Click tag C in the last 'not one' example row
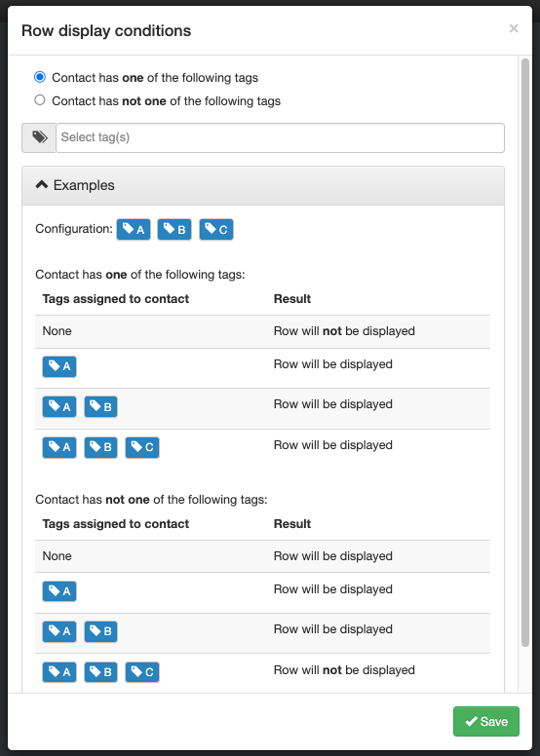 [142, 672]
